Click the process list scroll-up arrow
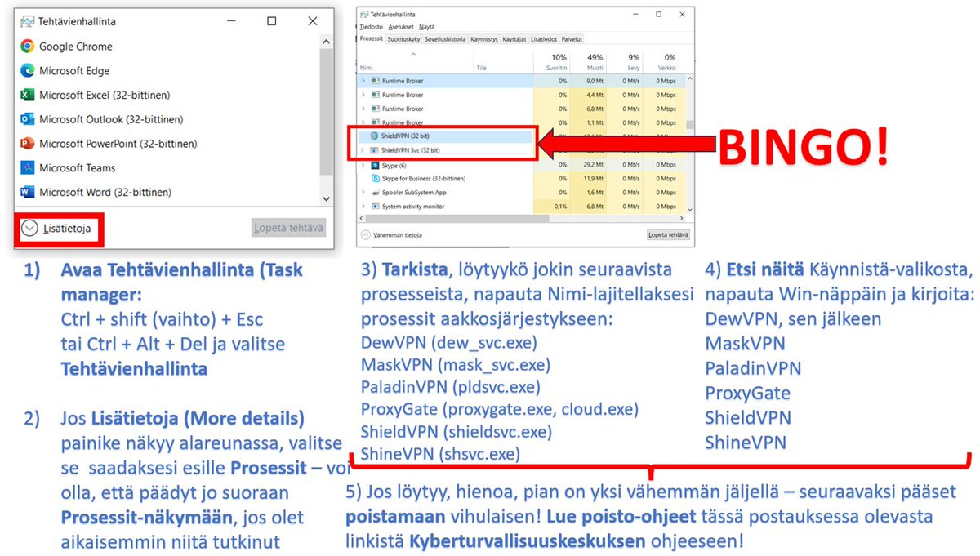Viewport: 980px width, 556px height. pos(690,78)
